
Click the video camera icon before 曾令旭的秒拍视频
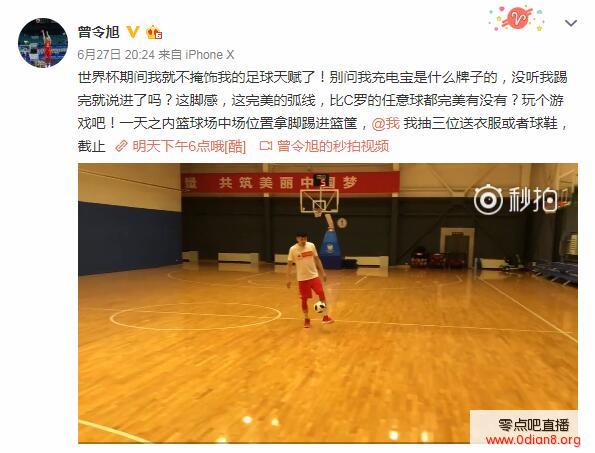coord(266,146)
